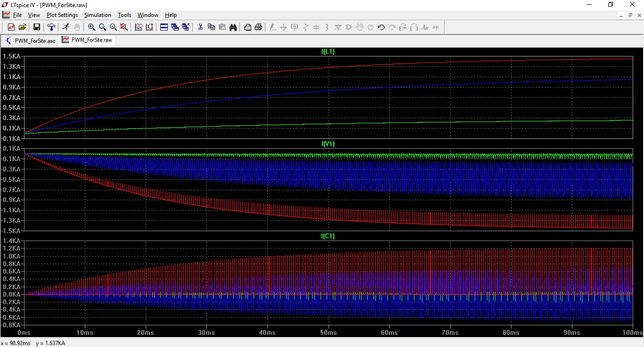
Task: Click the Zoom Out magnifier icon
Action: tap(113, 27)
